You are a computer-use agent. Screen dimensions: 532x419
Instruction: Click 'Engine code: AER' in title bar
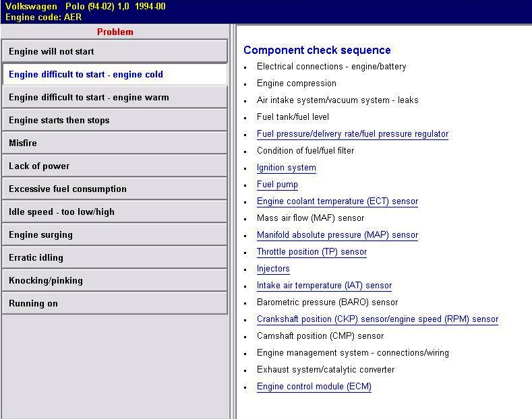[43, 18]
